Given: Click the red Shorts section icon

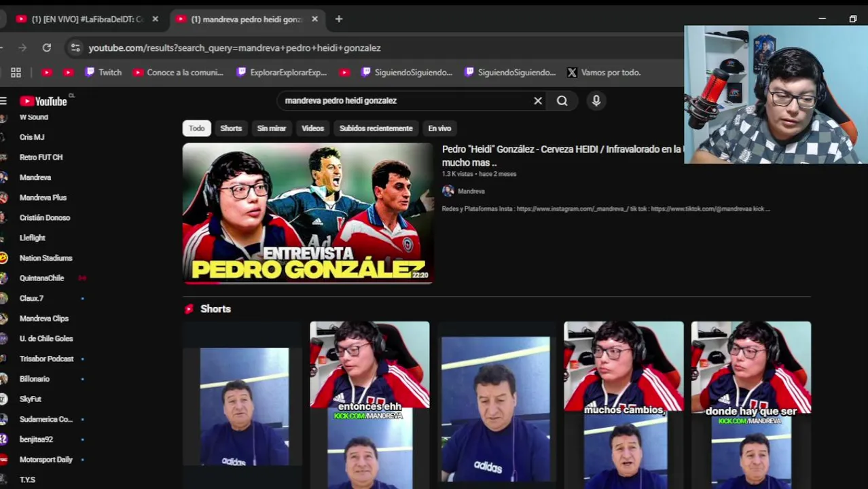Looking at the screenshot, I should [x=189, y=309].
